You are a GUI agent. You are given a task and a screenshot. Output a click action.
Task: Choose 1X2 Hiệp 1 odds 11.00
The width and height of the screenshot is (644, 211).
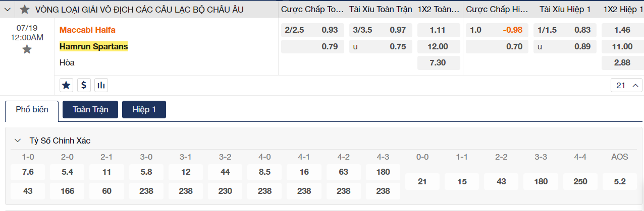pos(622,47)
